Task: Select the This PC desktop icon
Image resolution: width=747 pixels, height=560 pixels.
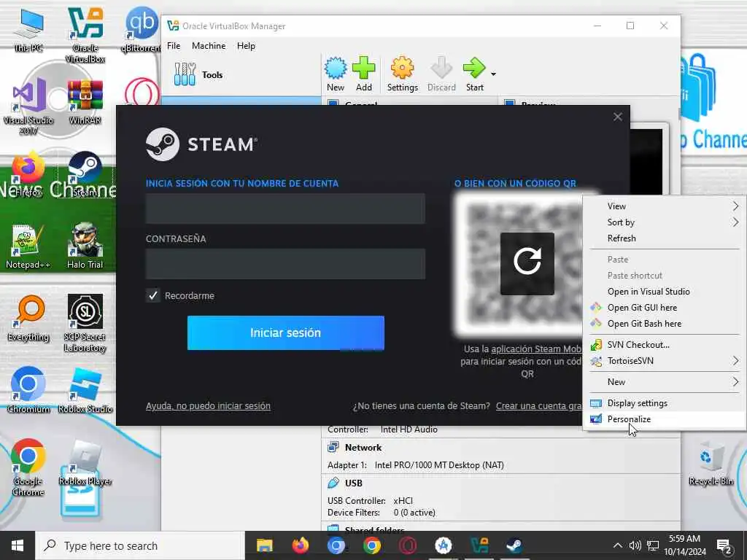Action: [28, 30]
